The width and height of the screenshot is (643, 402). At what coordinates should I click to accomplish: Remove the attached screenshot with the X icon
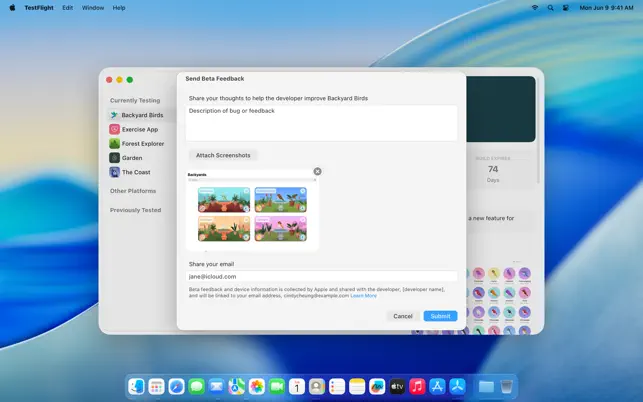click(317, 171)
